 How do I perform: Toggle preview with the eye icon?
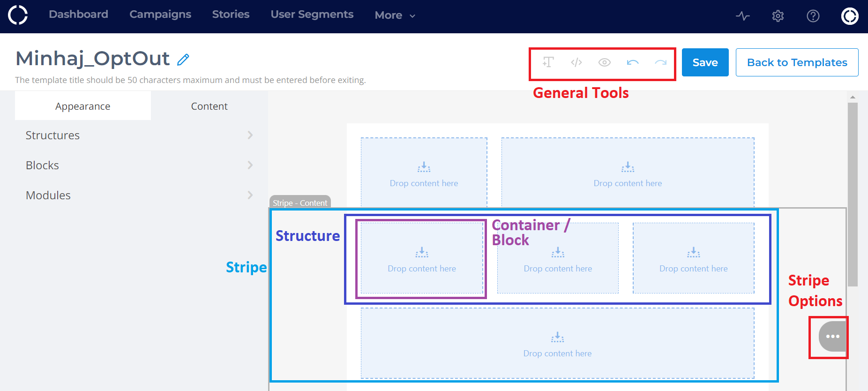(x=605, y=62)
